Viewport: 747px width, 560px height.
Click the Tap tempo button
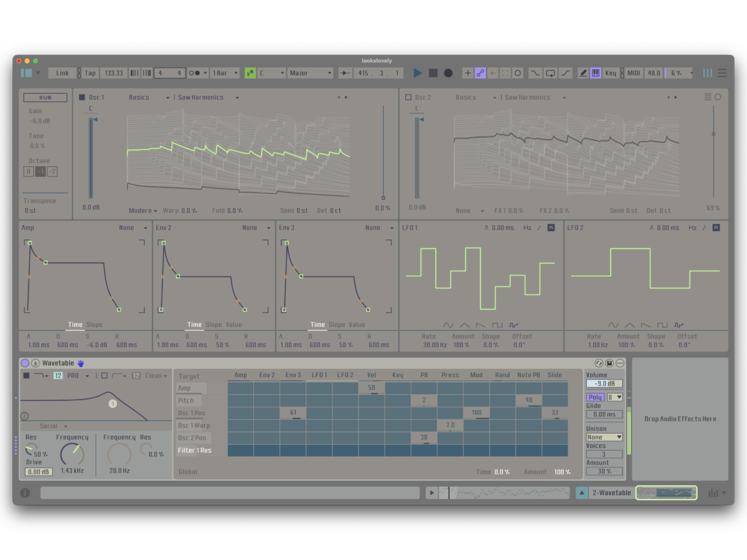90,73
